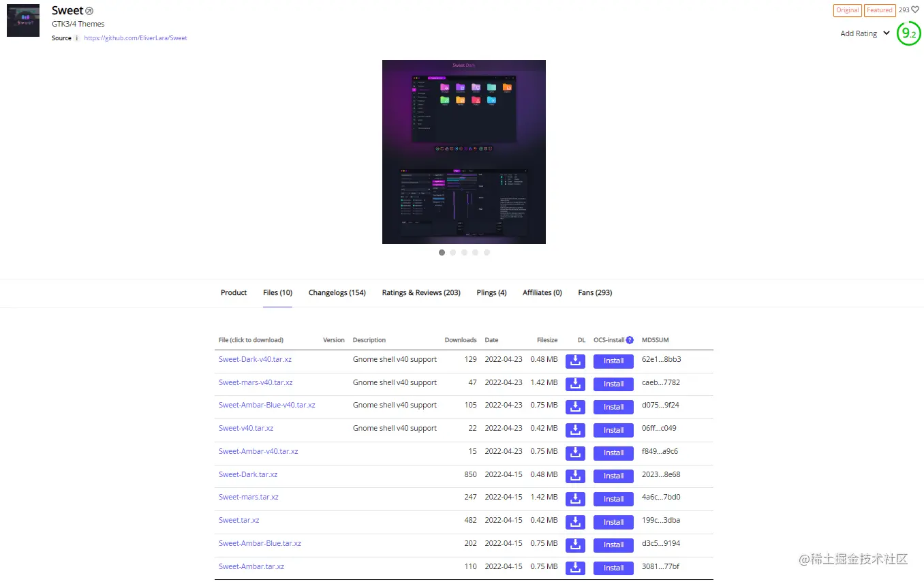Image resolution: width=924 pixels, height=582 pixels.
Task: Click DL icon for Sweet-Ambar-Blue.tar.xz
Action: [575, 545]
